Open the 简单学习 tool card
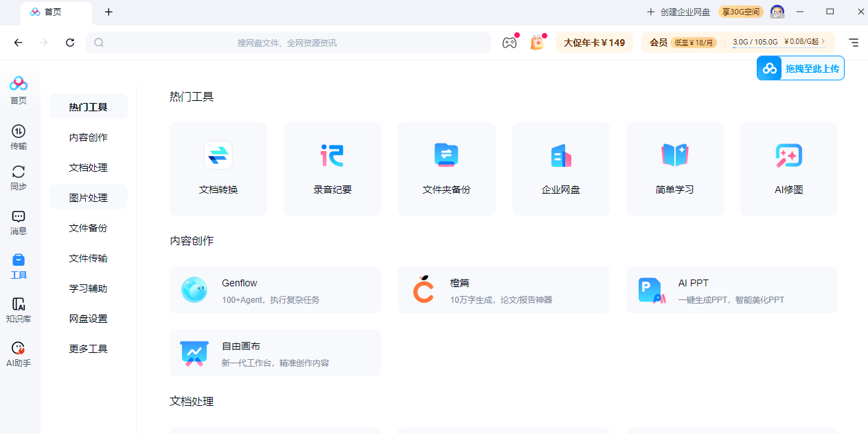 (x=675, y=169)
